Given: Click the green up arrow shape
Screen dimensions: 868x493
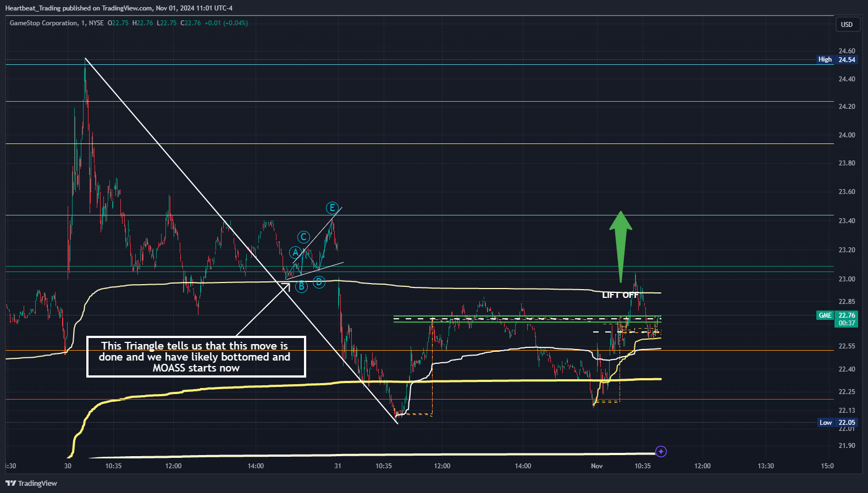Looking at the screenshot, I should pos(621,247).
